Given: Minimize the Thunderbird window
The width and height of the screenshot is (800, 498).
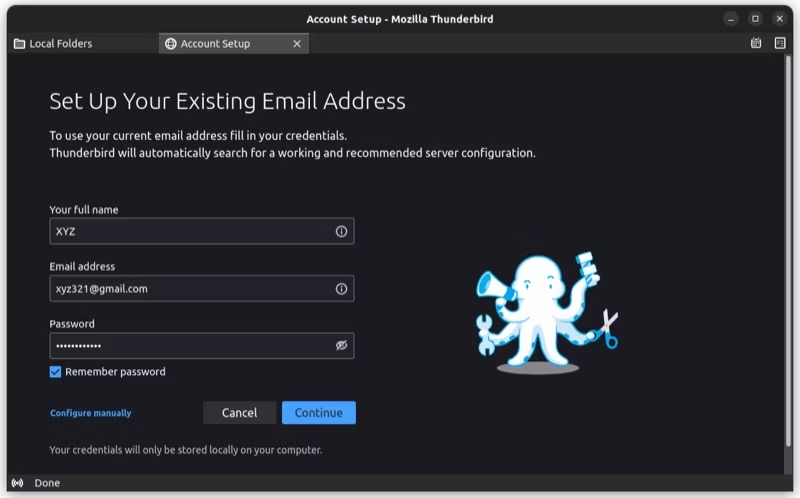Looking at the screenshot, I should point(731,19).
